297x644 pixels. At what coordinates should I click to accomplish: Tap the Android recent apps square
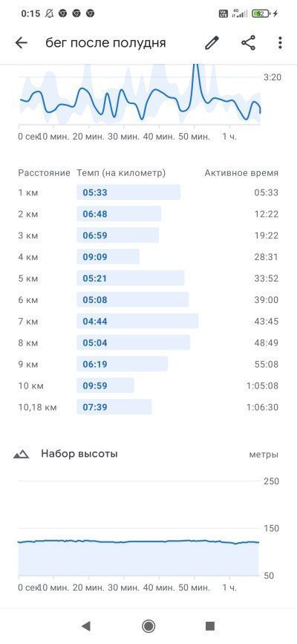pos(210,626)
